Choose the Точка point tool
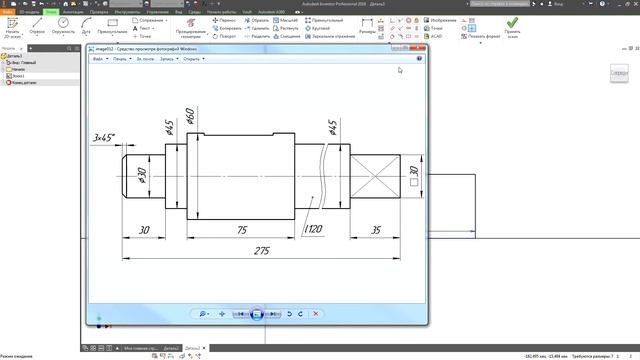The width and height of the screenshot is (640, 360). 142,36
